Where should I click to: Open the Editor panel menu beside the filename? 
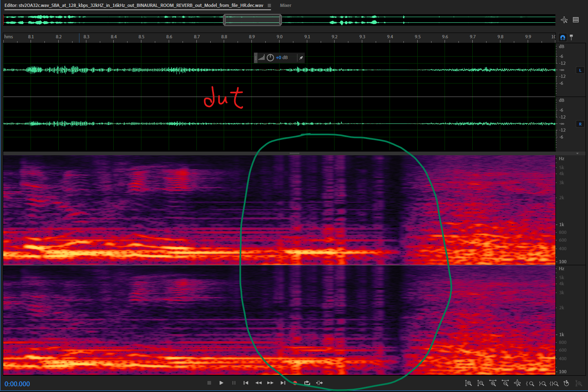269,6
